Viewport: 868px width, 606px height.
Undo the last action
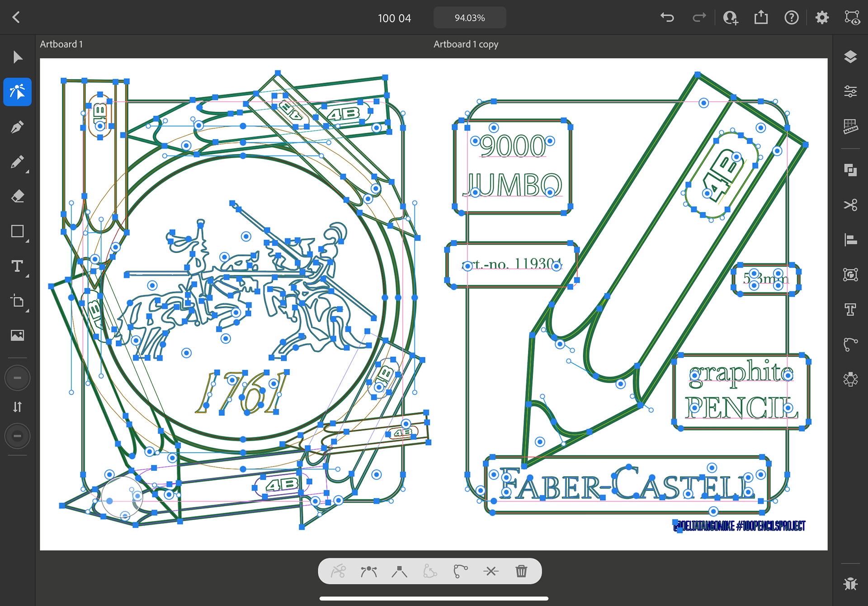pos(667,18)
